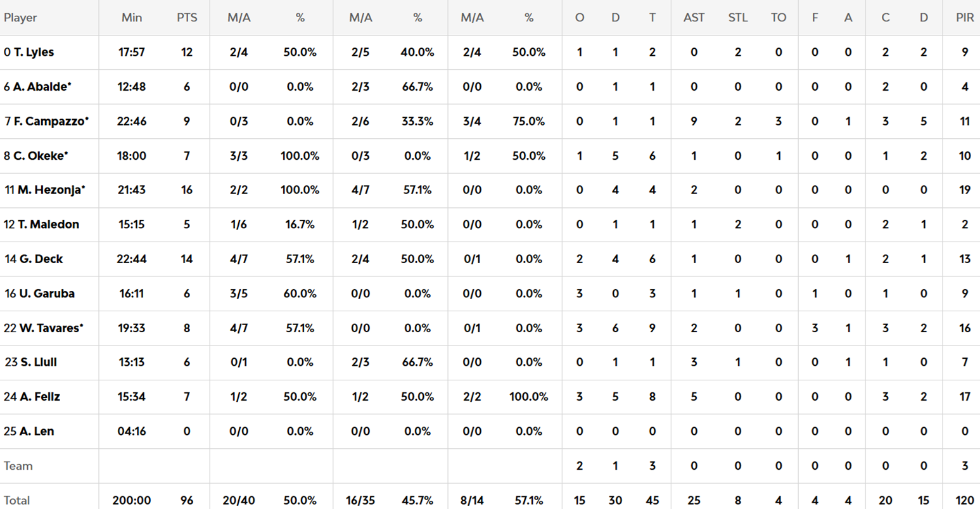Sort by TO column header

[x=779, y=18]
